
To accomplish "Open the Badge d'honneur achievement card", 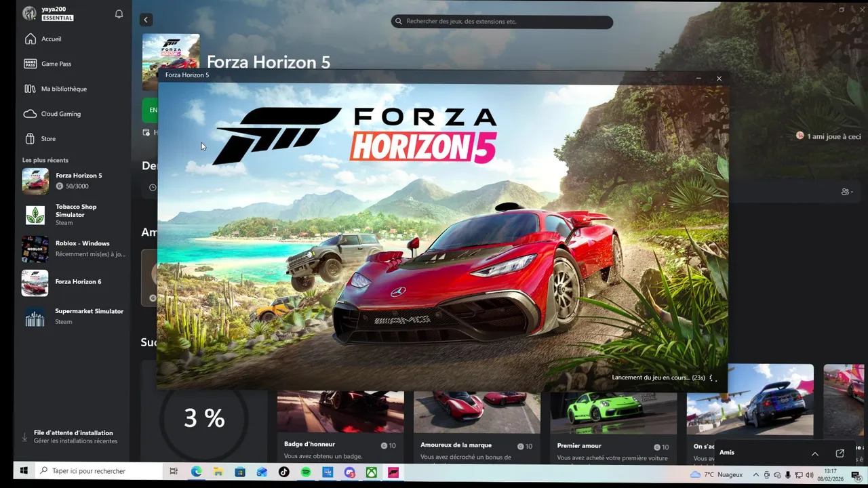I will tap(340, 426).
